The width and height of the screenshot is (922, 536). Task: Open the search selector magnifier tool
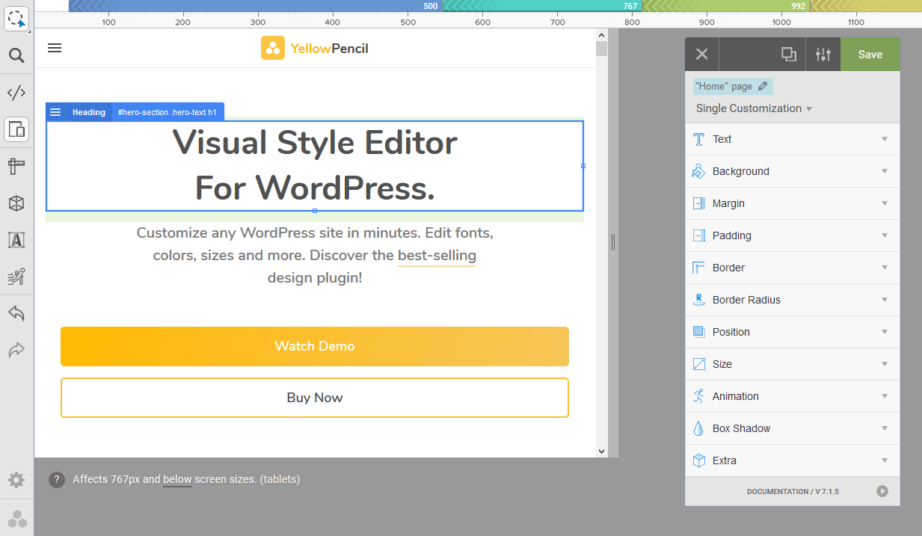tap(16, 56)
